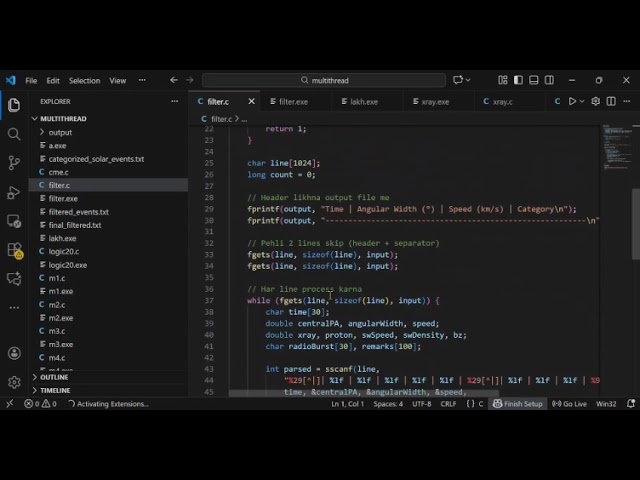Show more menu items ellipsis
Image resolution: width=640 pixels, height=480 pixels.
[x=142, y=80]
